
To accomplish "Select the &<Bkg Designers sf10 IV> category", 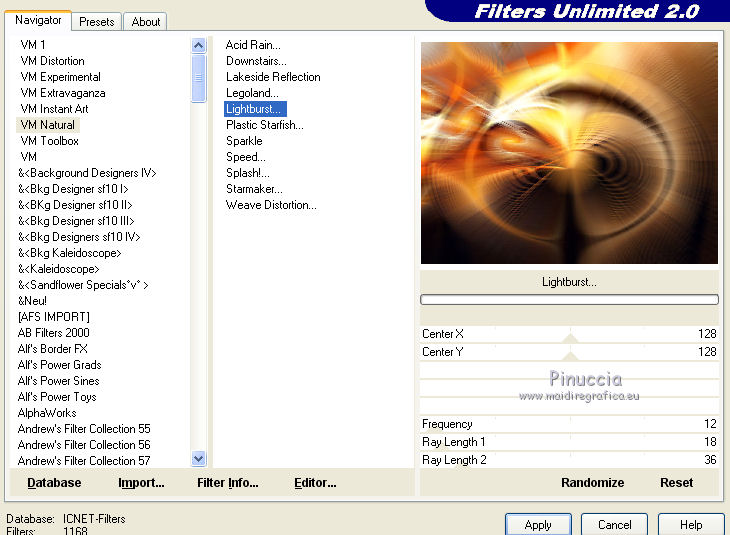I will (79, 237).
